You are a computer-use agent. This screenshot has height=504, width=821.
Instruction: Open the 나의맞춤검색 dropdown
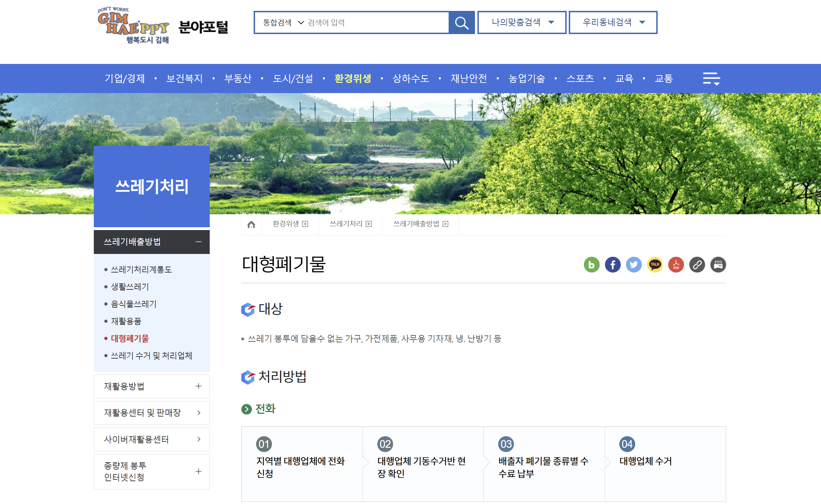click(522, 22)
